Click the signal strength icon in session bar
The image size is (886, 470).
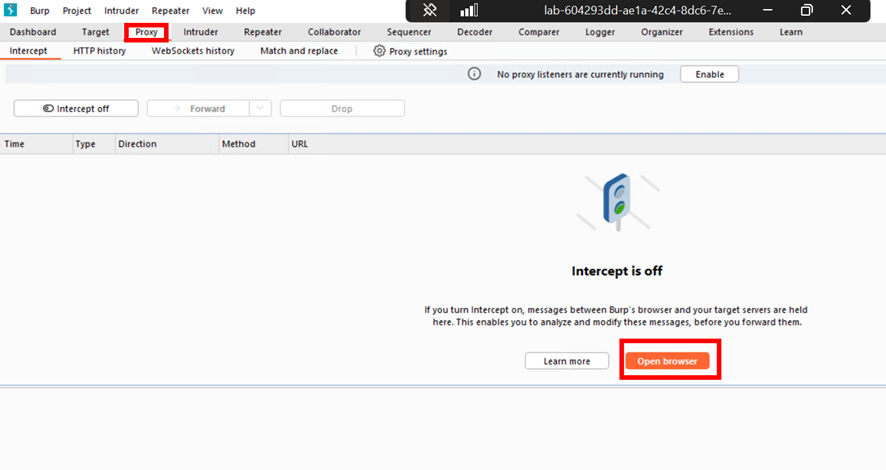coord(469,10)
